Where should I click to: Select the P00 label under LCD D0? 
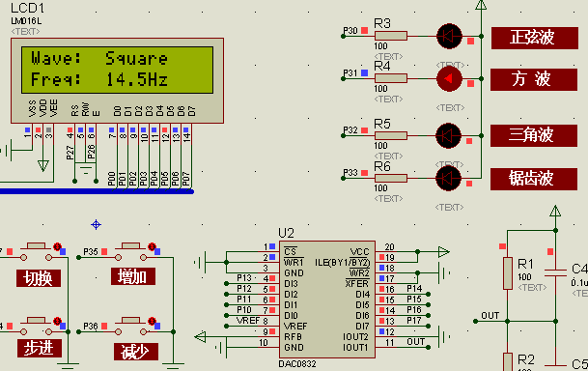[x=111, y=179]
